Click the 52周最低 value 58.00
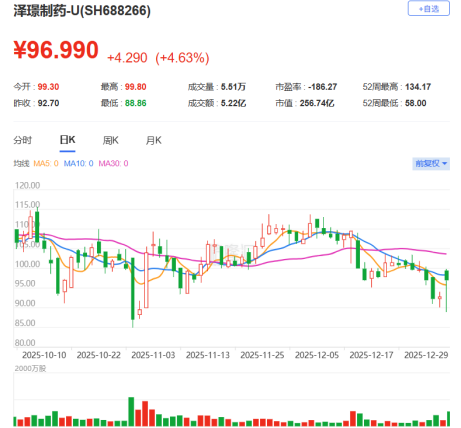The width and height of the screenshot is (461, 428). click(416, 103)
